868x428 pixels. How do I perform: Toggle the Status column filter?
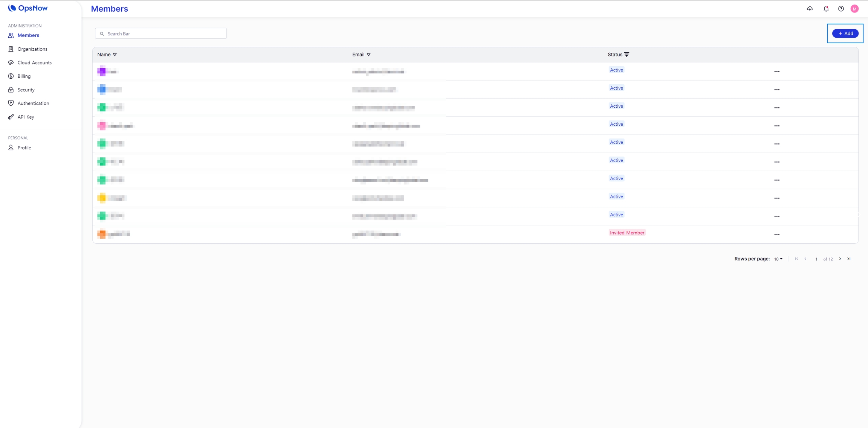627,55
